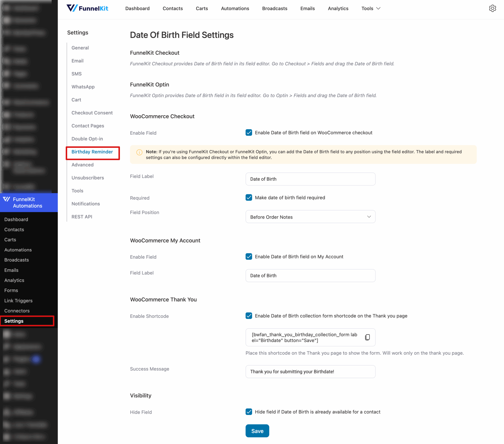Select Unsubscribers settings tab
This screenshot has height=444, width=504.
coord(88,178)
